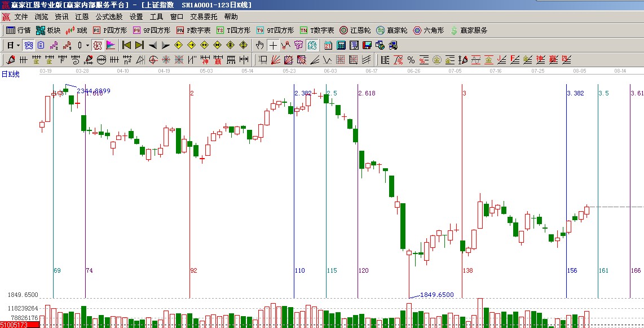Open the T数字表 number table

click(316, 30)
